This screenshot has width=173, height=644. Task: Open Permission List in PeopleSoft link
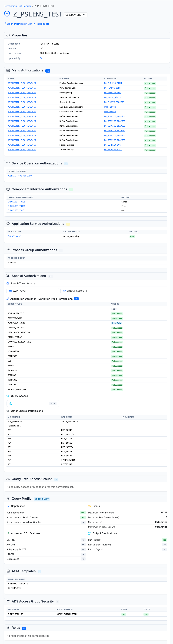coord(26,24)
